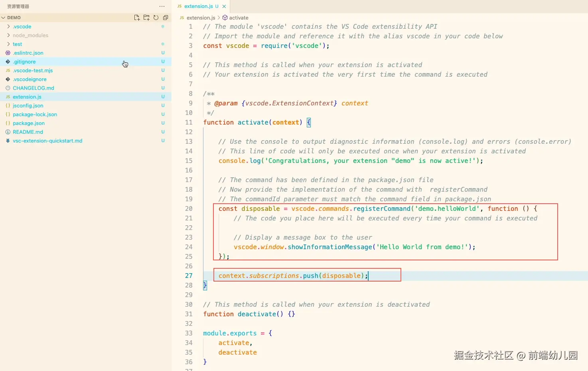Screen dimensions: 588x371
Task: Click line number 20 in the gutter
Action: tap(189, 208)
